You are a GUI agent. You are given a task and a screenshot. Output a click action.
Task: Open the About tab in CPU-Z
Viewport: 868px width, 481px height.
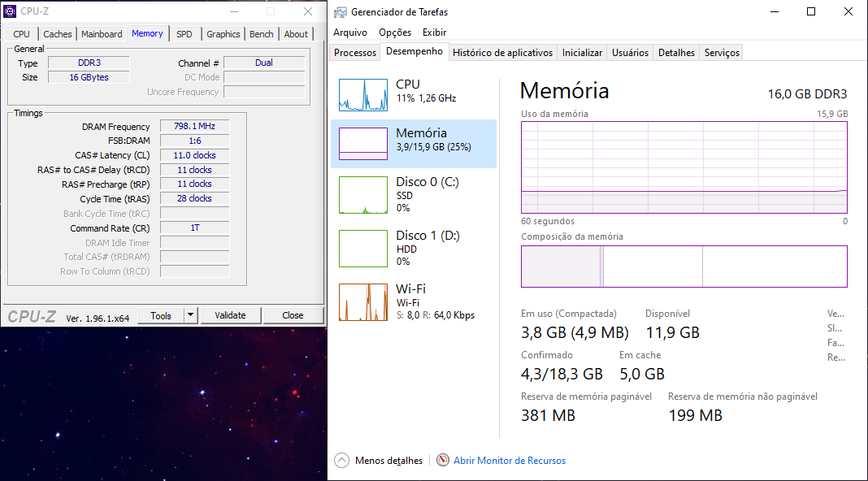tap(296, 34)
